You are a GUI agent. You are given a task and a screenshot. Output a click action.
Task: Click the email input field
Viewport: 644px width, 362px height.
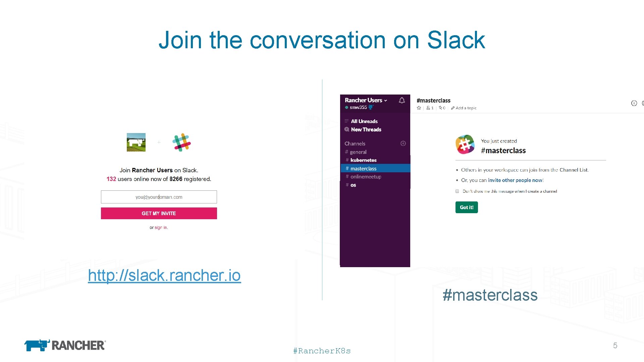coord(158,197)
